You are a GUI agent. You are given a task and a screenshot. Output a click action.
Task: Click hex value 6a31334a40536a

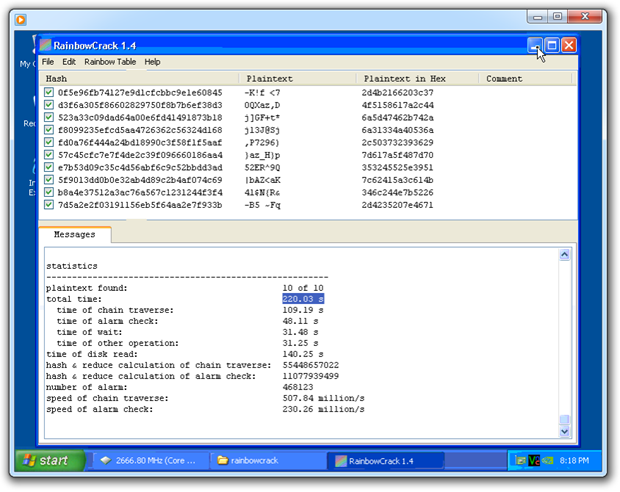pyautogui.click(x=397, y=130)
